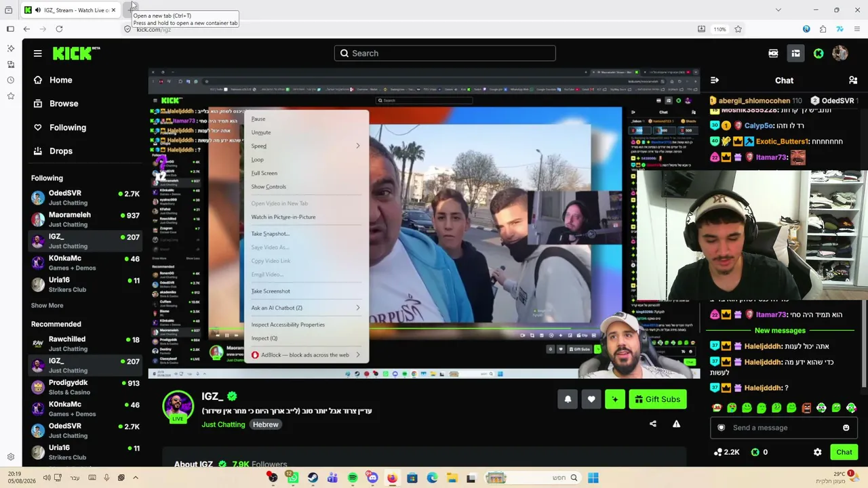Choose Watch in Picture-in-Picture
The height and width of the screenshot is (488, 868).
pos(283,218)
